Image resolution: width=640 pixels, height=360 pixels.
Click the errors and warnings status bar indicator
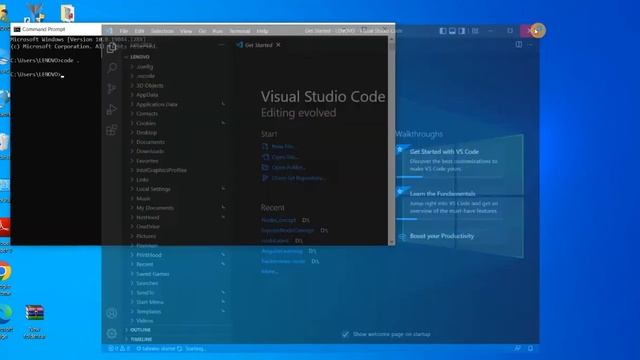(x=119, y=349)
